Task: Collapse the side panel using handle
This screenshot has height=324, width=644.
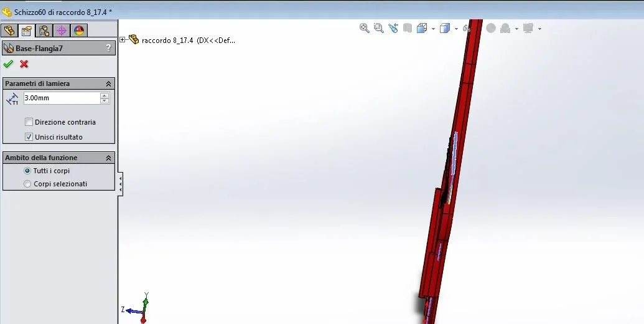Action: point(120,184)
